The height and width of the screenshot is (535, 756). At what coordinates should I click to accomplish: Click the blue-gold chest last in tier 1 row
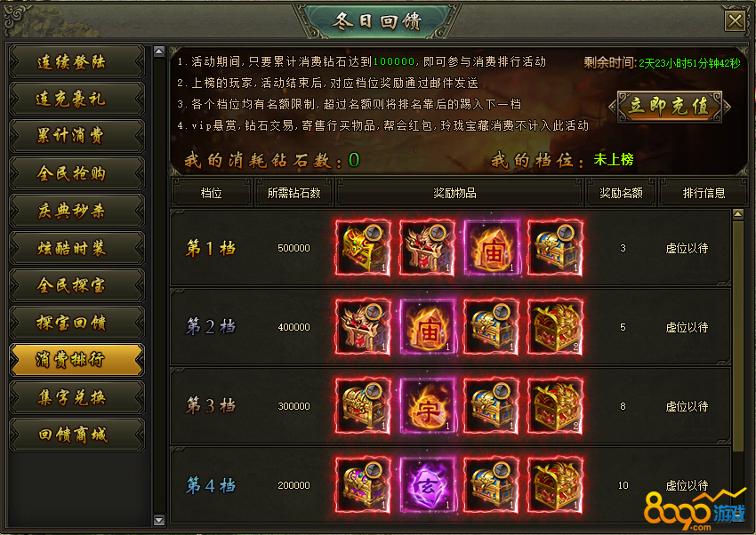(555, 248)
